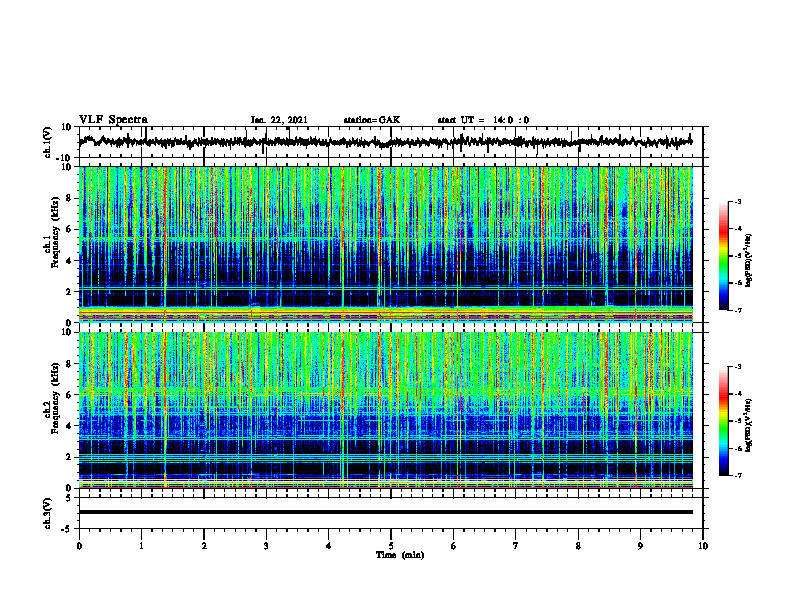Click the ch.2 "Frequency (kHz)" axis label
Image resolution: width=792 pixels, height=612 pixels.
[56, 397]
